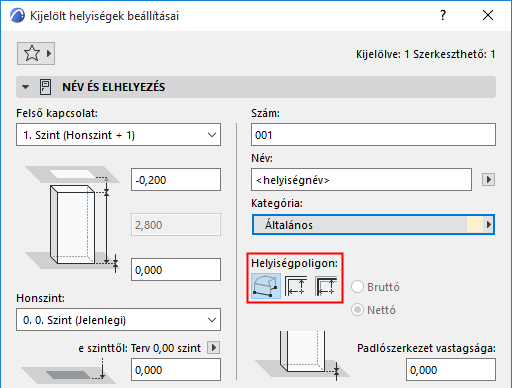Image resolution: width=512 pixels, height=388 pixels.
Task: Open the 'e szinttől' reference level arrow
Action: click(x=213, y=348)
